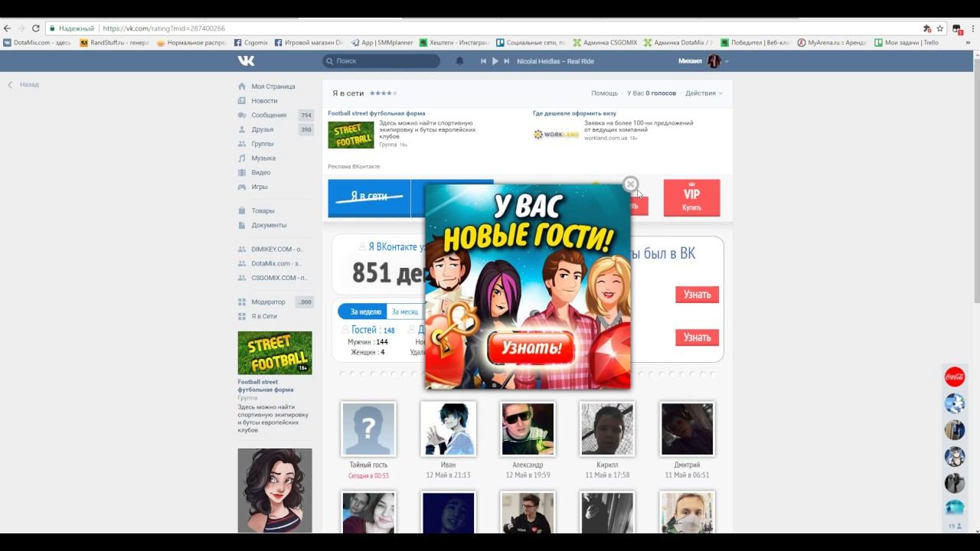The image size is (980, 551).
Task: Select the За месяц period toggle
Action: [x=405, y=312]
